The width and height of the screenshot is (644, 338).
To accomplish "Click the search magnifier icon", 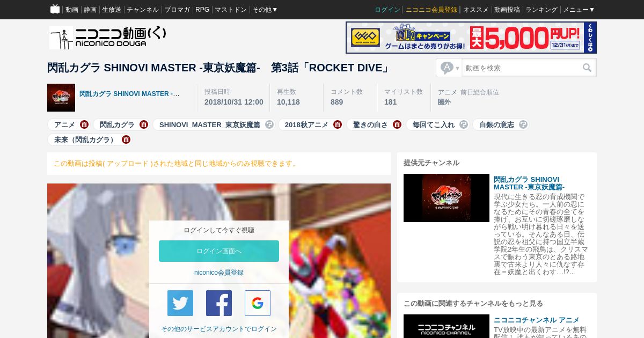I will coord(587,68).
